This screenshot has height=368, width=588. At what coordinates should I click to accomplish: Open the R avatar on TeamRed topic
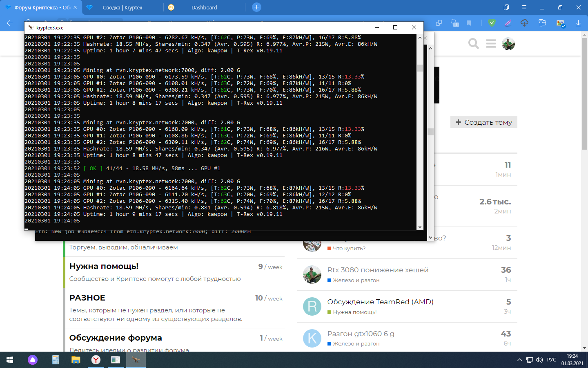pyautogui.click(x=312, y=307)
